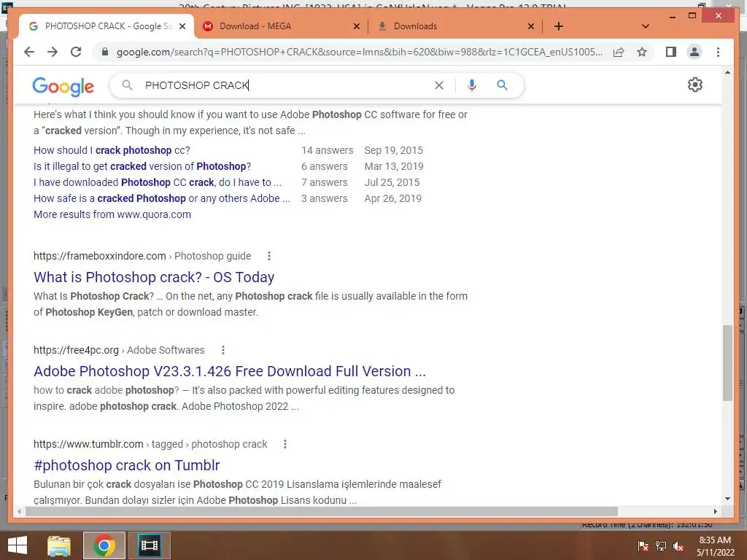Open Chrome profile avatar menu
747x560 pixels.
click(694, 52)
